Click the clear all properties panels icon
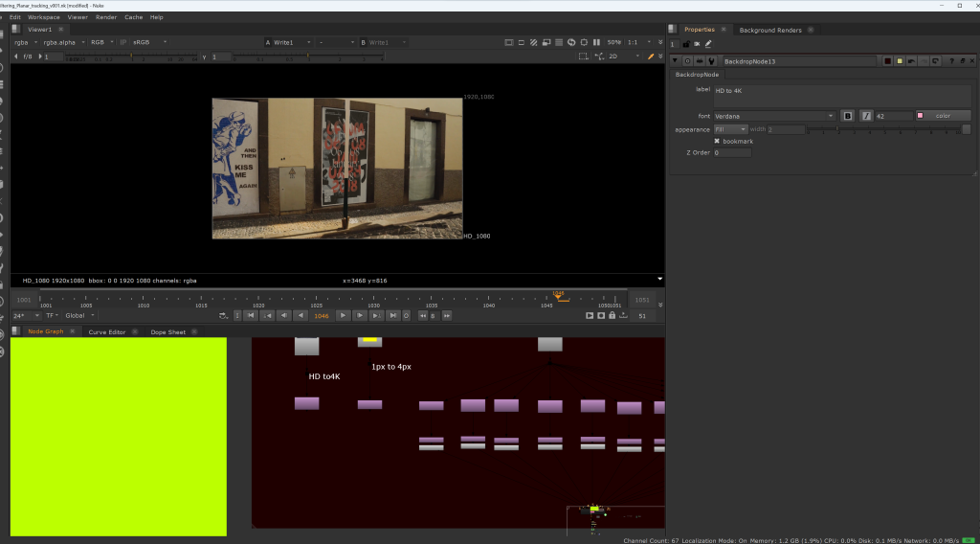 coord(697,44)
